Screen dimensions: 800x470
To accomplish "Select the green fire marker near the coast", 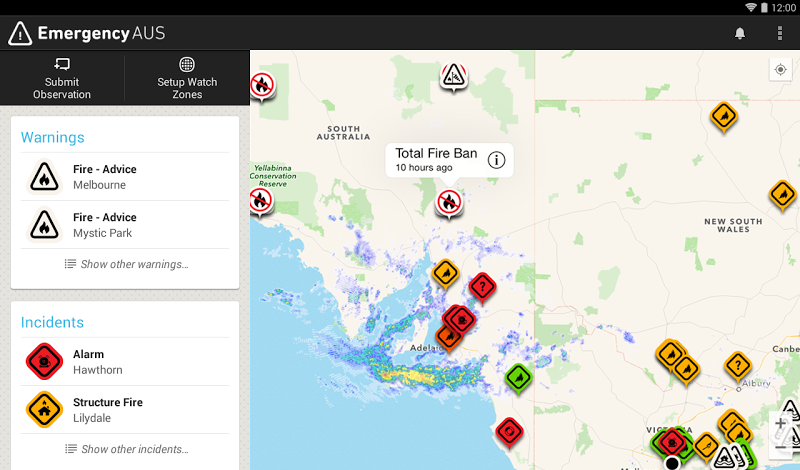I will [x=518, y=378].
